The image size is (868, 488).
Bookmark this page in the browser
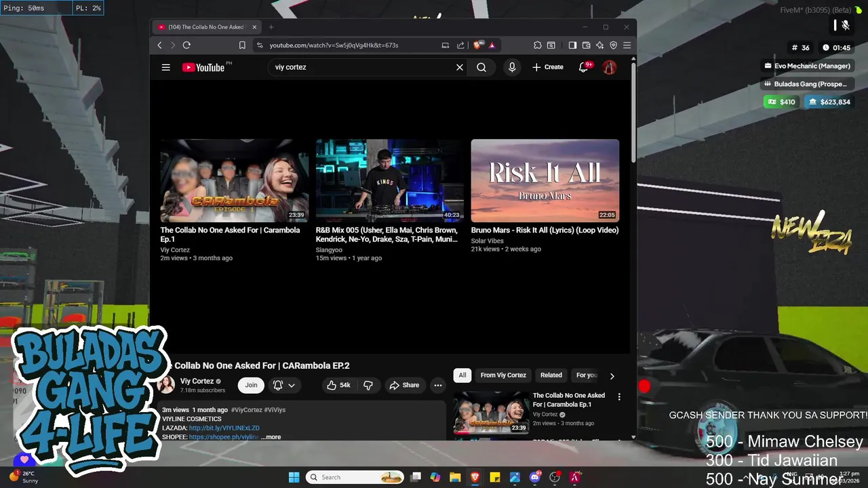242,45
